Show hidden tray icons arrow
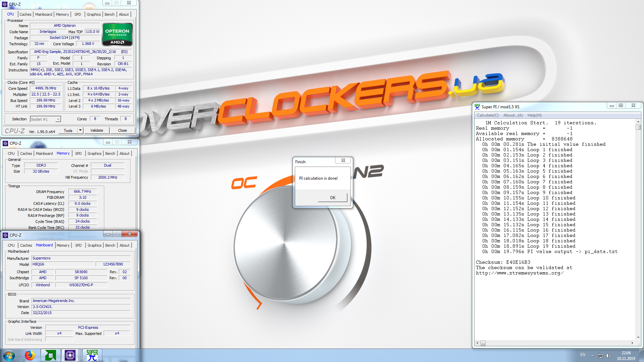The width and height of the screenshot is (644, 362). pos(592,356)
